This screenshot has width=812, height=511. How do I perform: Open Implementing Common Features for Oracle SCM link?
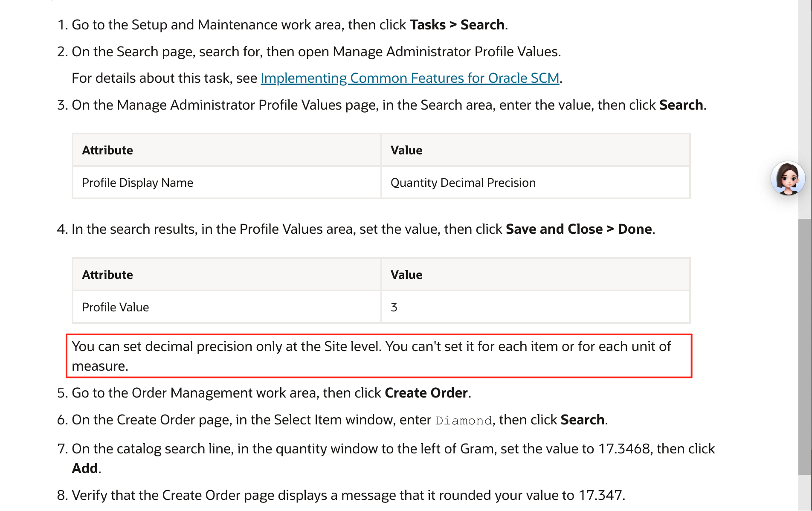[410, 78]
